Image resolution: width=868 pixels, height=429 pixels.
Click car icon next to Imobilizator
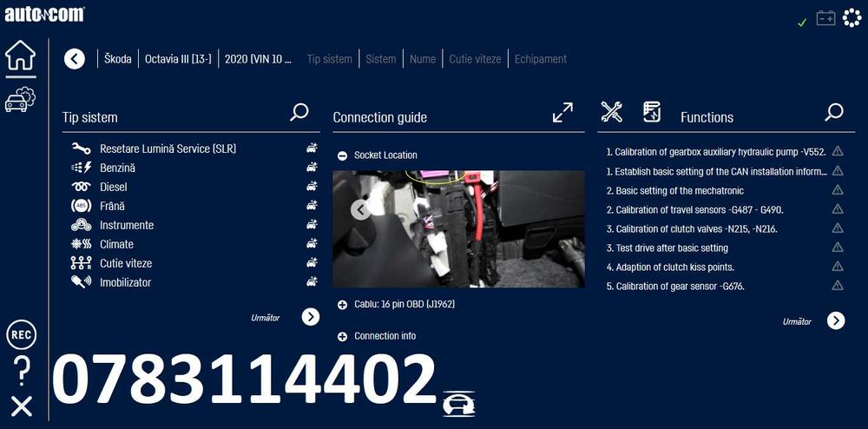[312, 281]
